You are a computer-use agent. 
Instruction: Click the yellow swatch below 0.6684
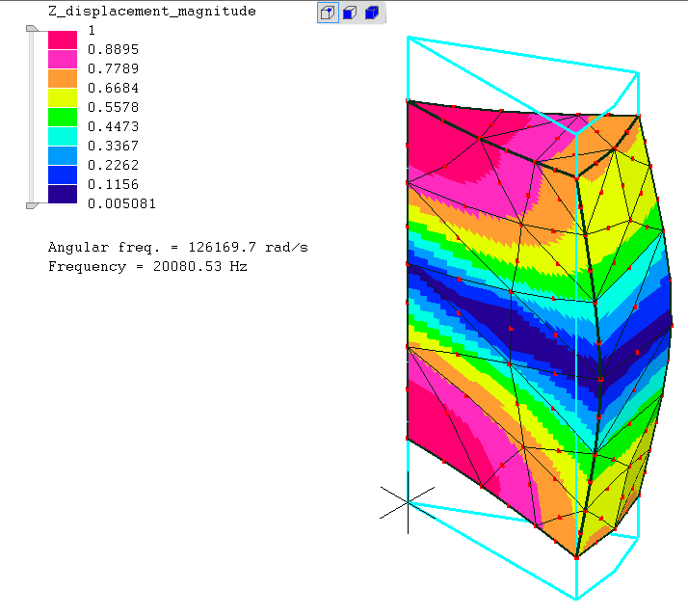point(63,98)
